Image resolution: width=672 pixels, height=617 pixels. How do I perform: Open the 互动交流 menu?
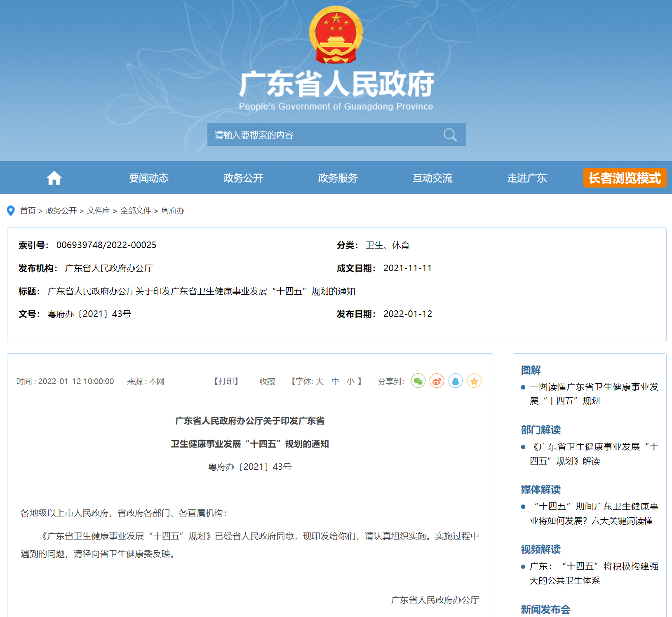point(432,178)
